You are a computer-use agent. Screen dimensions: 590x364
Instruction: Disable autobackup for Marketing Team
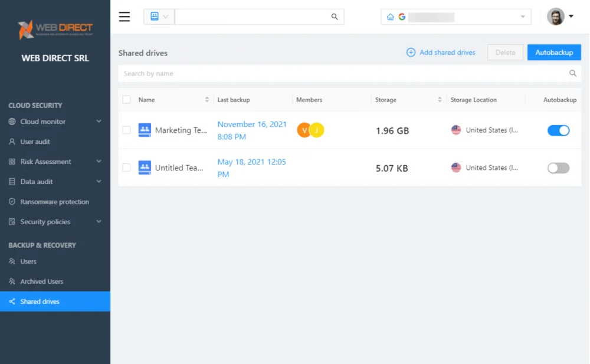(x=558, y=130)
